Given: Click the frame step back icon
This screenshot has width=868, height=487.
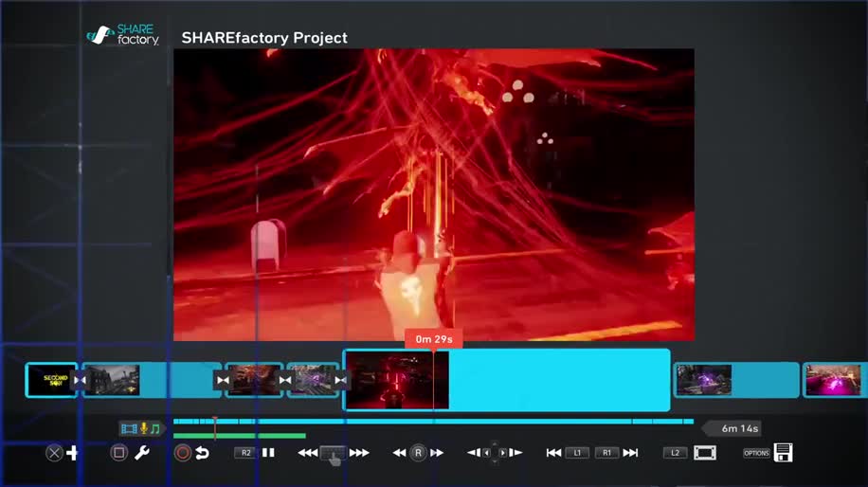Looking at the screenshot, I should click(474, 453).
